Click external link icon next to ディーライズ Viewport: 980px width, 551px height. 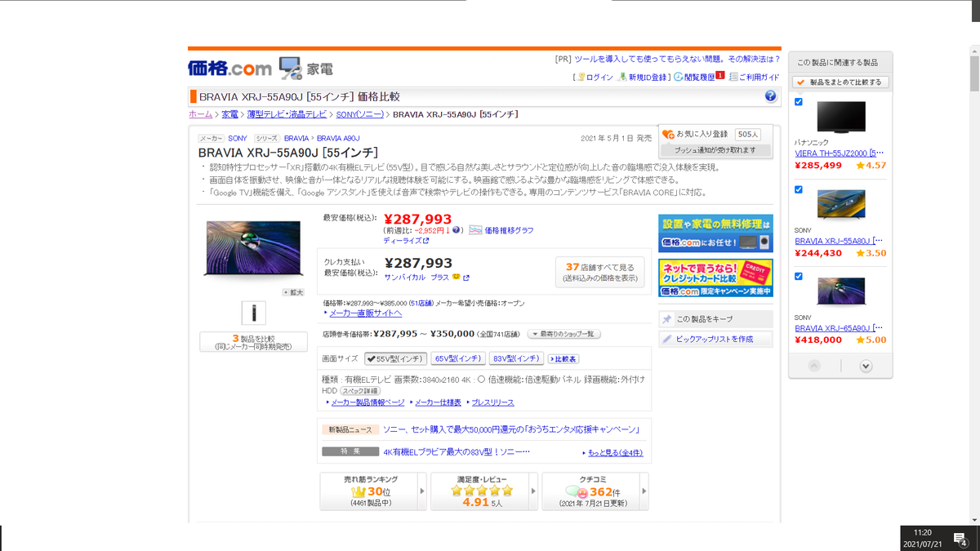tap(425, 241)
